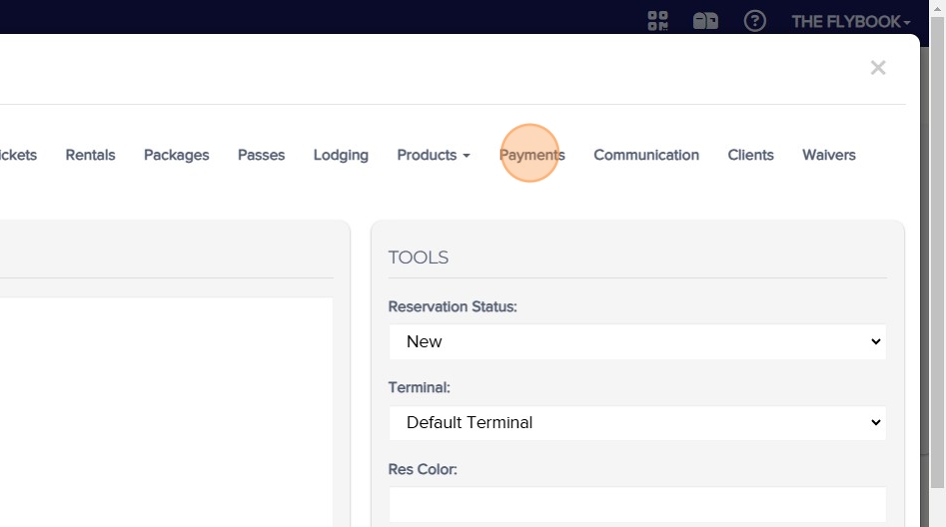The image size is (946, 527).
Task: Open Terminal dropdown showing Default Terminal
Action: (x=638, y=422)
